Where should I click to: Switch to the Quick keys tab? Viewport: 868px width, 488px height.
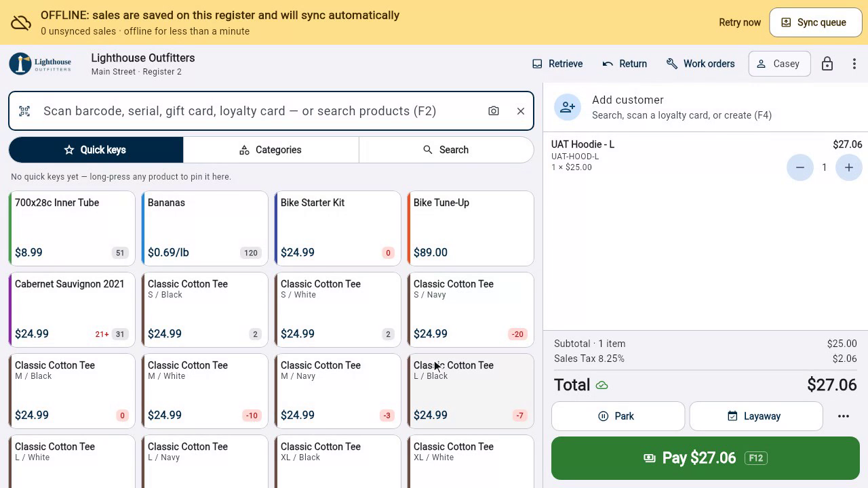coord(96,150)
